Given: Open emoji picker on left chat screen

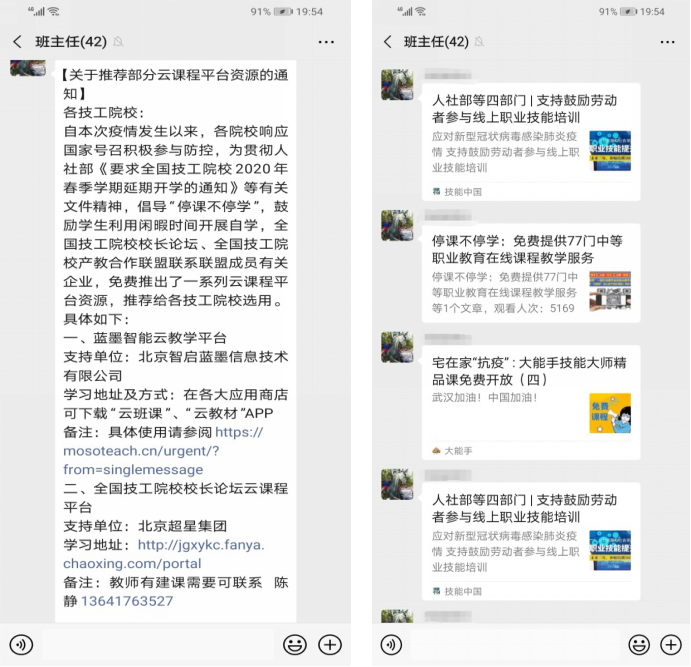Looking at the screenshot, I should tap(294, 644).
